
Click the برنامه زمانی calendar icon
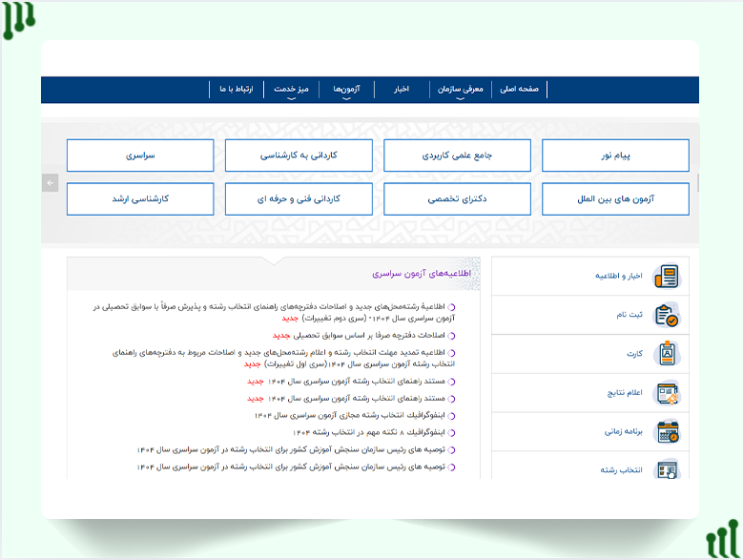666,431
